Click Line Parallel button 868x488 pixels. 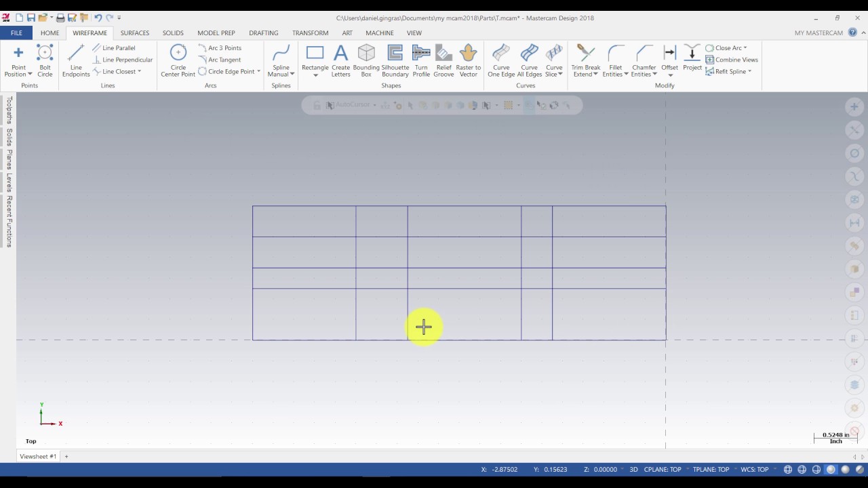(113, 48)
